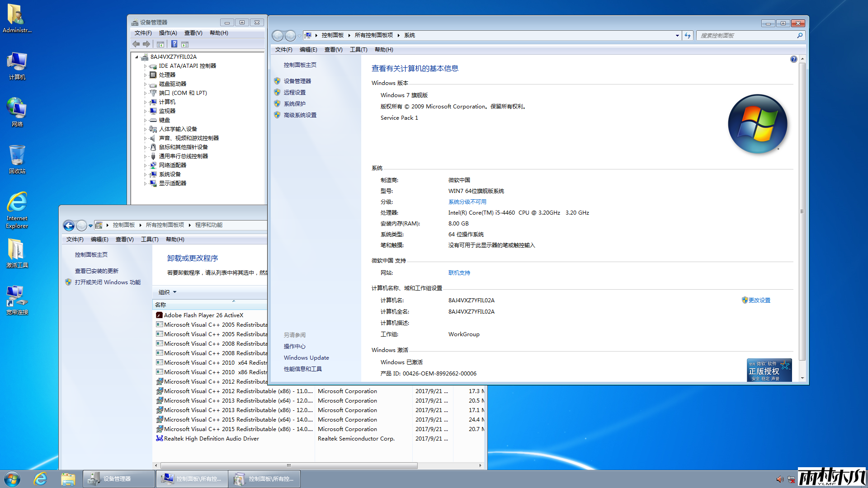Open 操作(A) menu in Device Manager

(168, 33)
